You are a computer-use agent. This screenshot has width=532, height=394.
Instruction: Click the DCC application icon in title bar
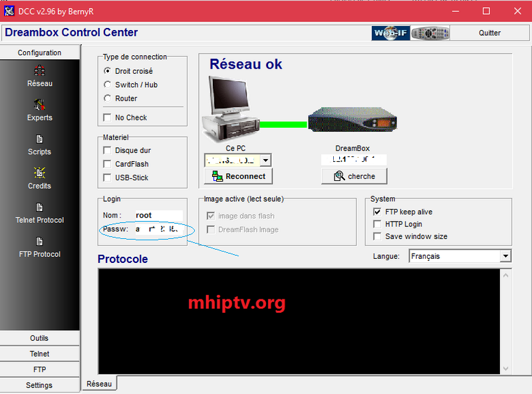(9, 11)
